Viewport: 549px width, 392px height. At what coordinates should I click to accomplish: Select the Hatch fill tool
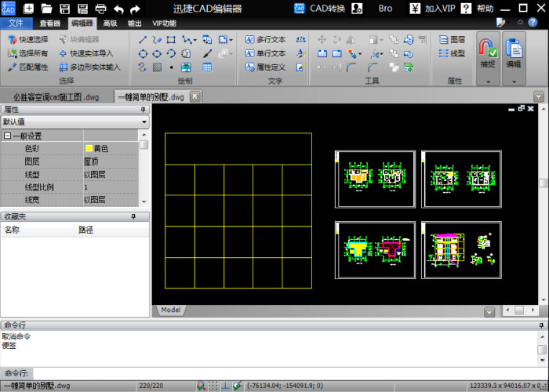pyautogui.click(x=157, y=67)
